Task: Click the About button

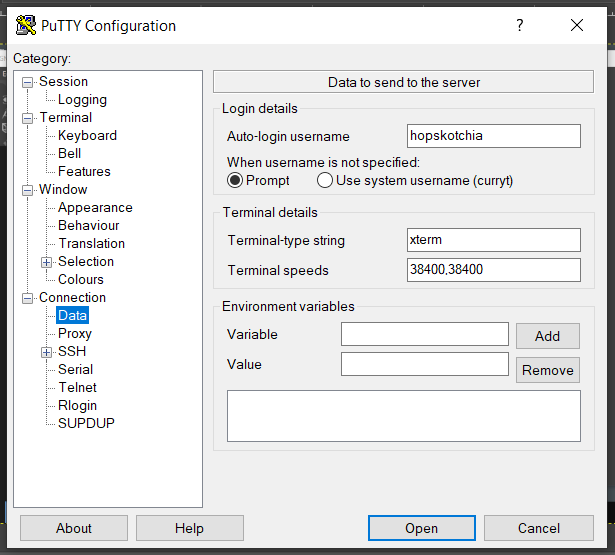Action: pyautogui.click(x=74, y=528)
